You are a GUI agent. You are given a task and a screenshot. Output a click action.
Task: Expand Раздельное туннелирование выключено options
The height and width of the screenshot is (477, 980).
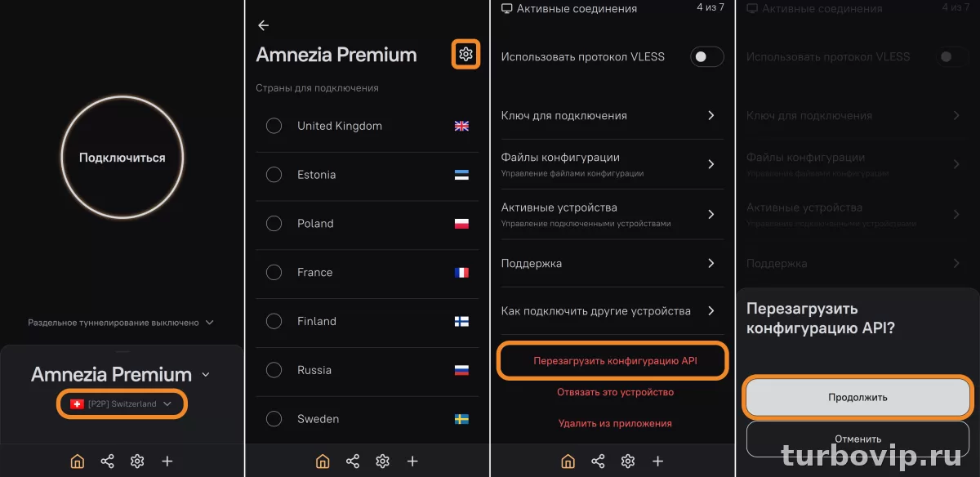click(122, 322)
